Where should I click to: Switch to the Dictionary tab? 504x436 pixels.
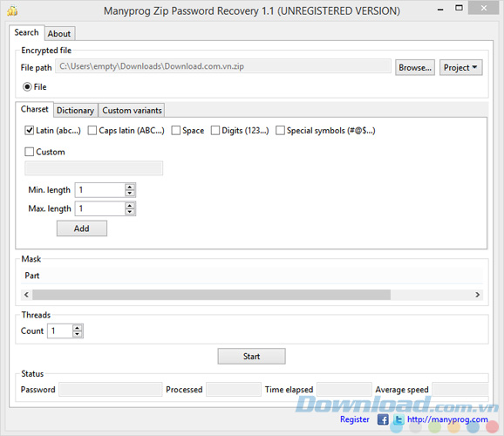coord(75,111)
